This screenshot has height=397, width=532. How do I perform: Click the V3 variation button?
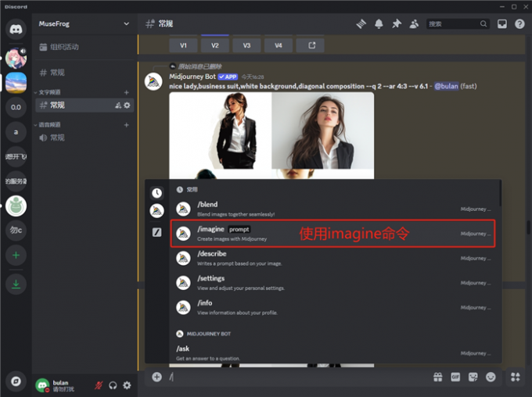click(246, 45)
